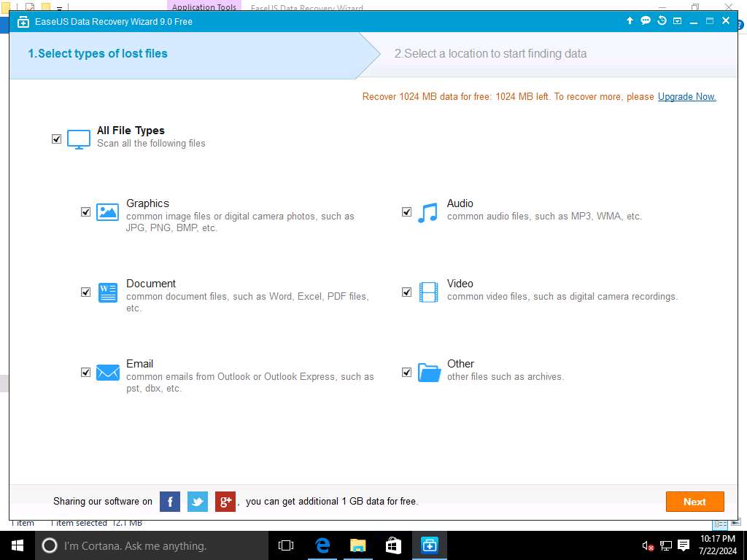The image size is (747, 560).
Task: Click the EaseUS taskbar icon
Action: (x=429, y=545)
